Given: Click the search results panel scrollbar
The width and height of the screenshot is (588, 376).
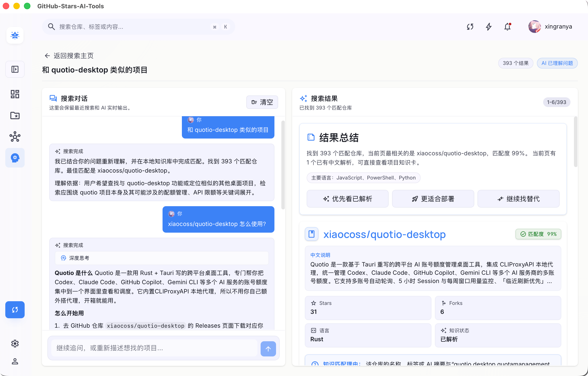Looking at the screenshot, I should pos(576,142).
